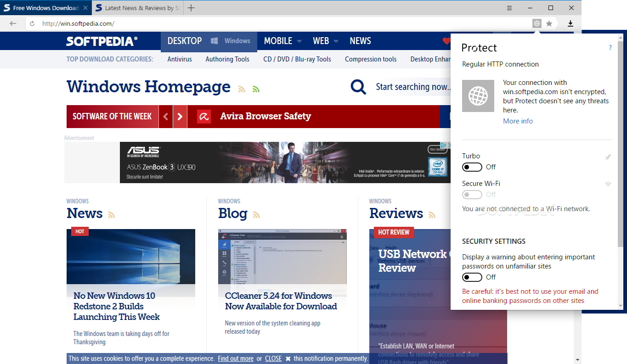Click the More info link
The width and height of the screenshot is (627, 364).
[518, 121]
